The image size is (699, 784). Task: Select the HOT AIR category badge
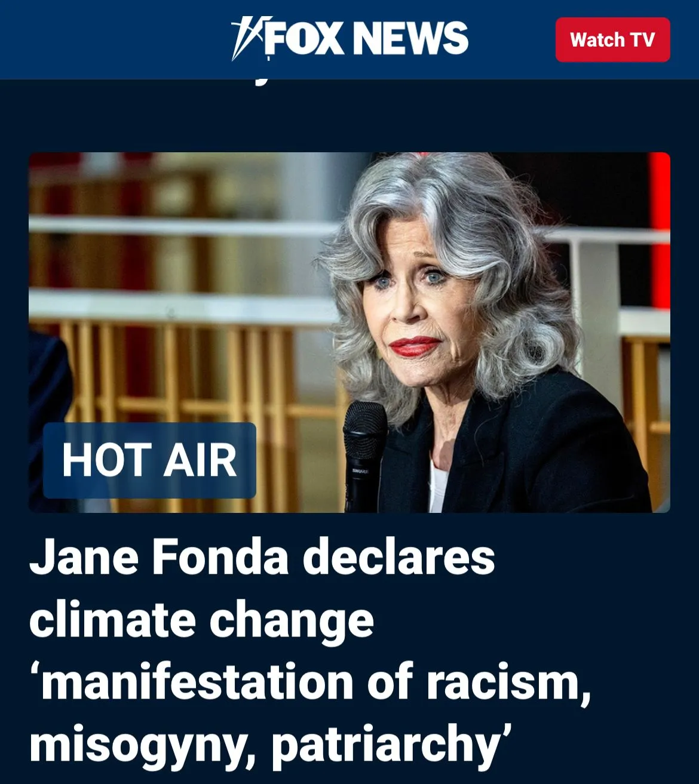point(149,460)
